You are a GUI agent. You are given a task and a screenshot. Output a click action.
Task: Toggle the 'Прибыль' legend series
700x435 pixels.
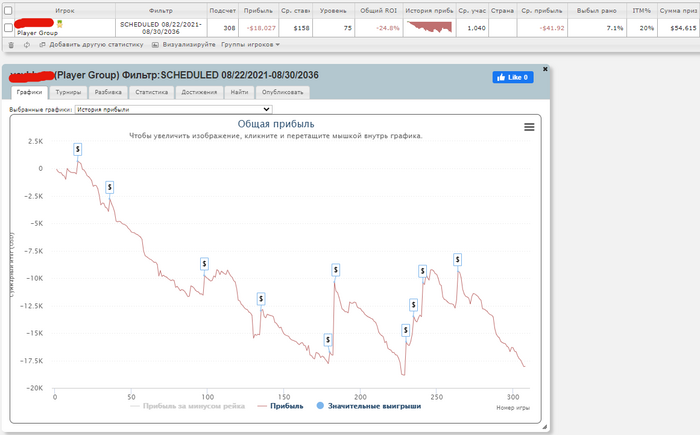pyautogui.click(x=281, y=406)
